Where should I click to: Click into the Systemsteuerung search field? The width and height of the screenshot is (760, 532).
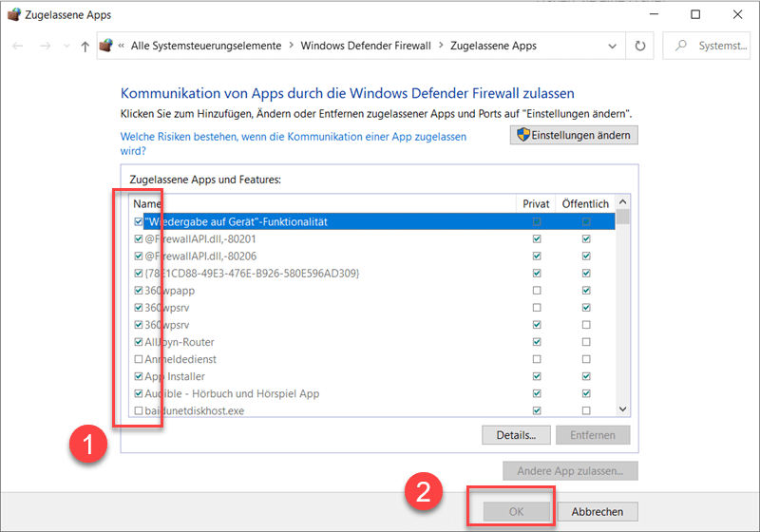(706, 46)
